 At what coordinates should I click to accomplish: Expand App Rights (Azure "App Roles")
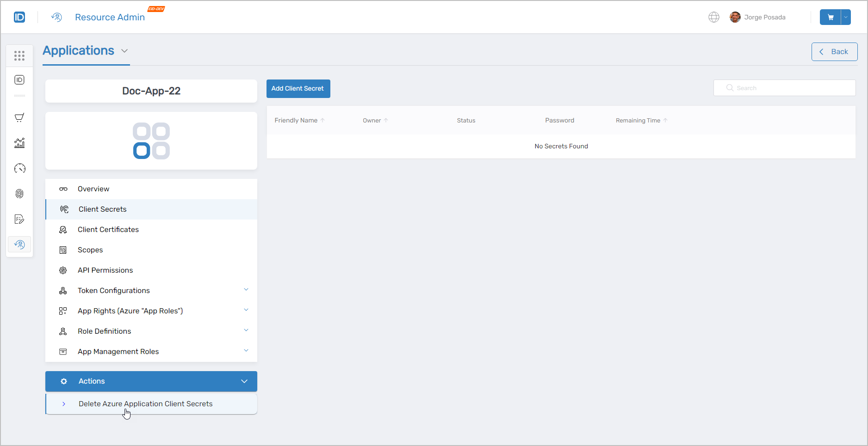pos(246,310)
